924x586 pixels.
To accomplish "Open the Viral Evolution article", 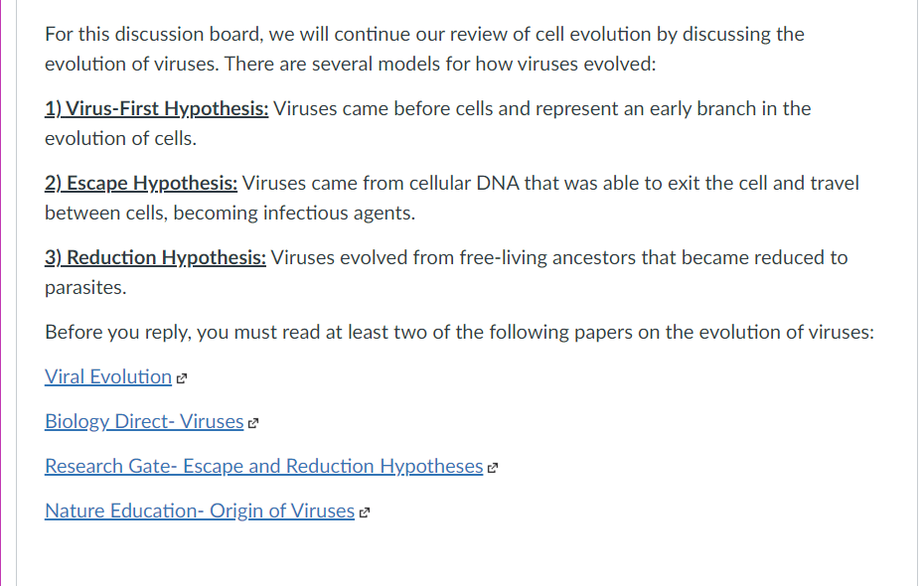I will click(x=105, y=376).
